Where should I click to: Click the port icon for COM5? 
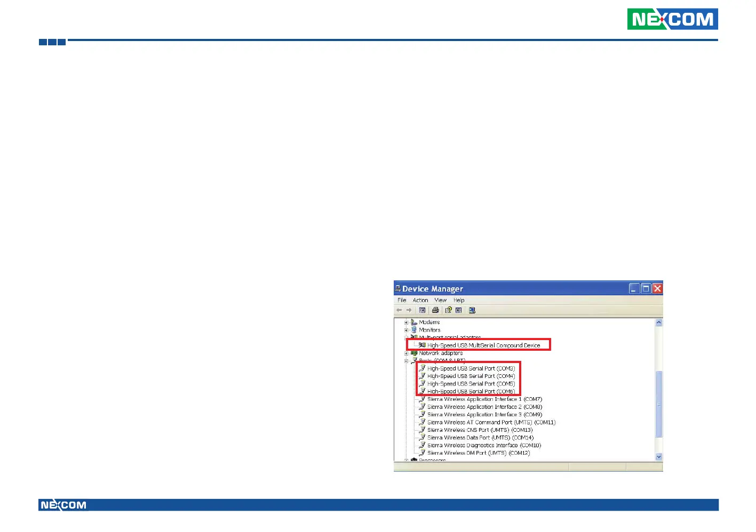[x=422, y=384]
